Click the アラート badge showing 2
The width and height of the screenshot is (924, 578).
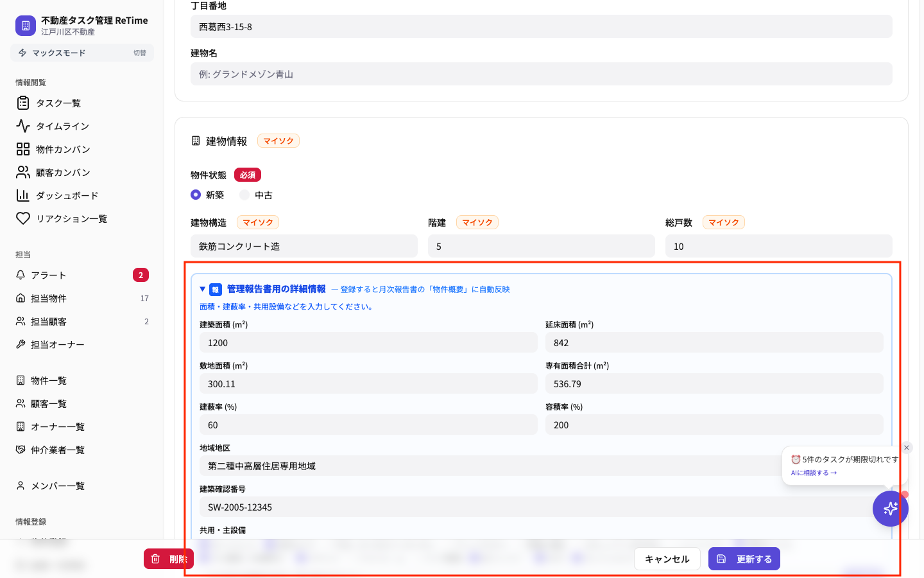pyautogui.click(x=141, y=275)
